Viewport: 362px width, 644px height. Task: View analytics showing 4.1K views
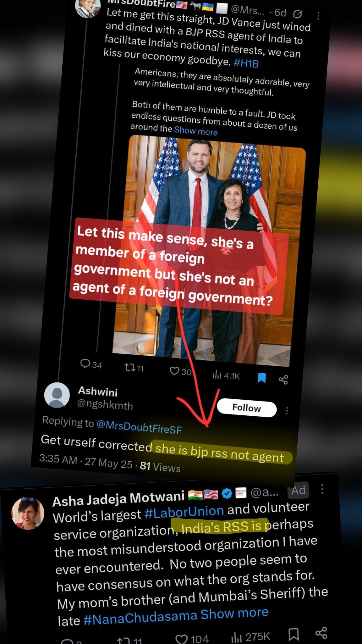pos(226,375)
